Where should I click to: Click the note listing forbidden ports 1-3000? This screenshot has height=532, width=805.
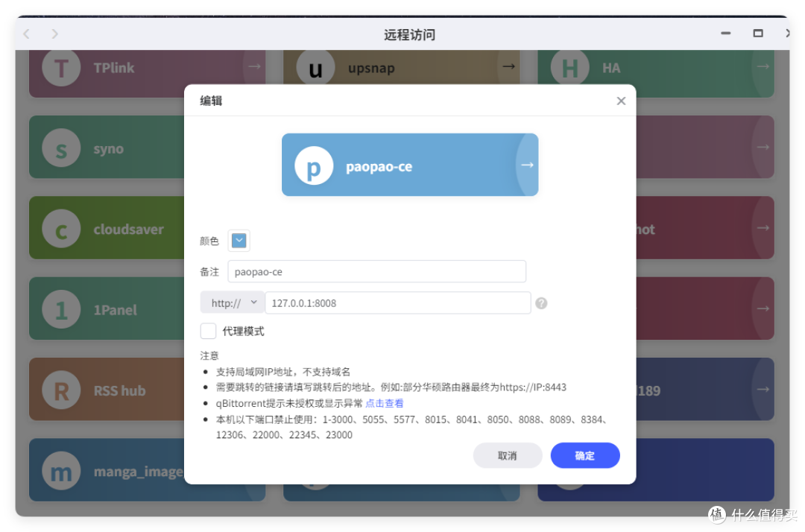pyautogui.click(x=411, y=427)
